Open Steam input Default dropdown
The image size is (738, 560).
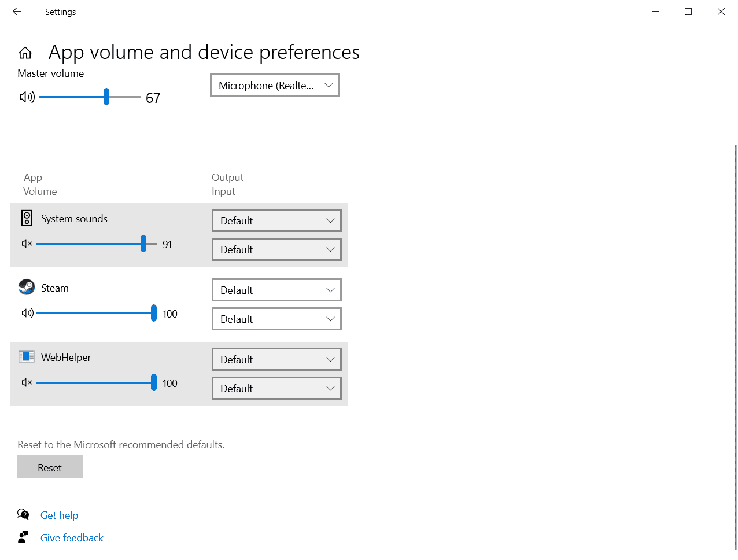276,319
